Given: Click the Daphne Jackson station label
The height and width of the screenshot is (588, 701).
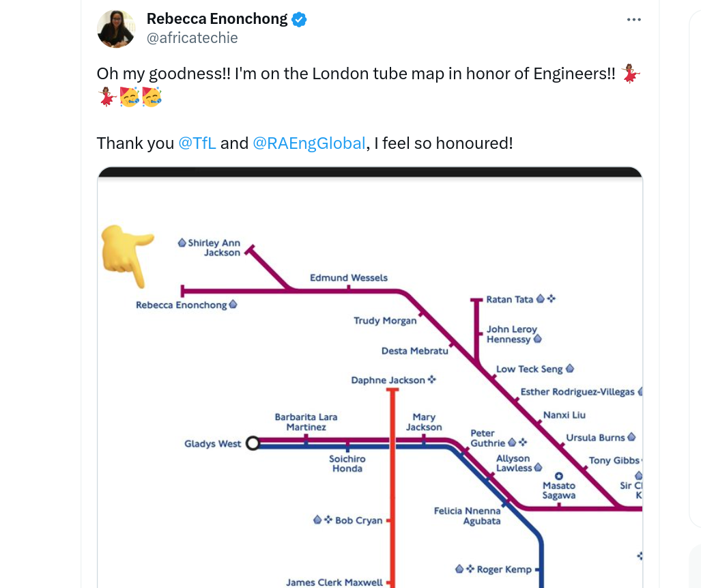Looking at the screenshot, I should point(388,380).
